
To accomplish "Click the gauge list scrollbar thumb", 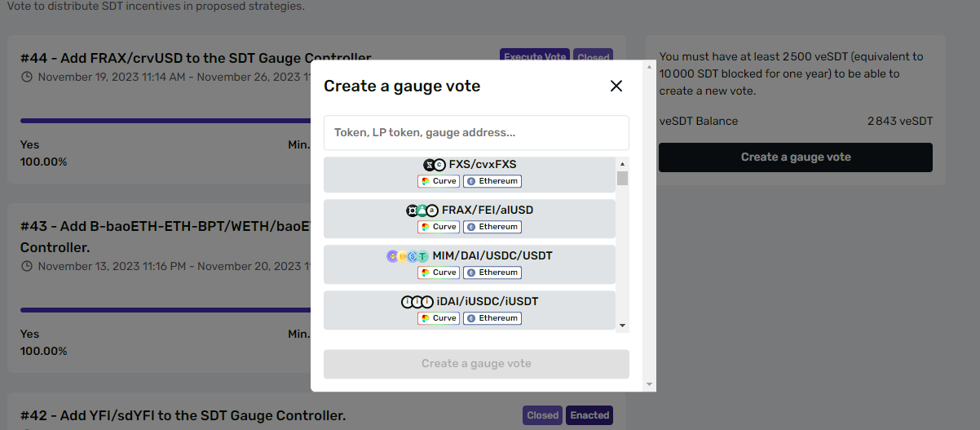I will [x=622, y=179].
